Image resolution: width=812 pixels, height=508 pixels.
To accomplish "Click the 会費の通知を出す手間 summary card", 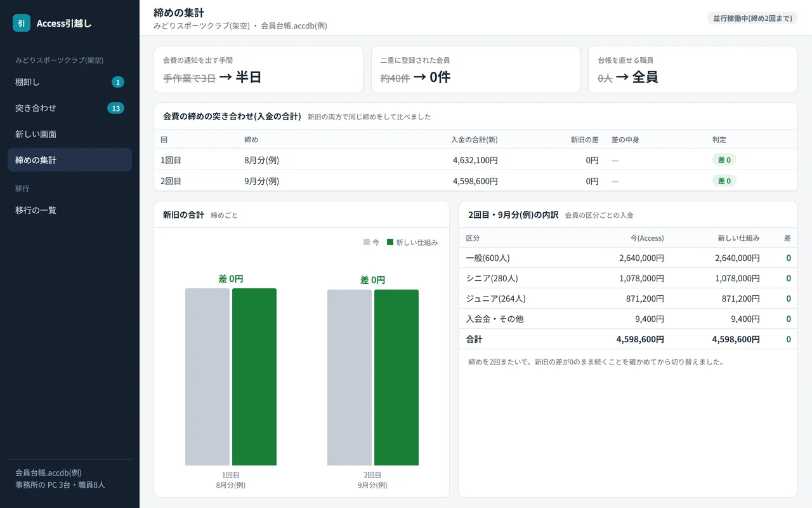I will point(258,69).
